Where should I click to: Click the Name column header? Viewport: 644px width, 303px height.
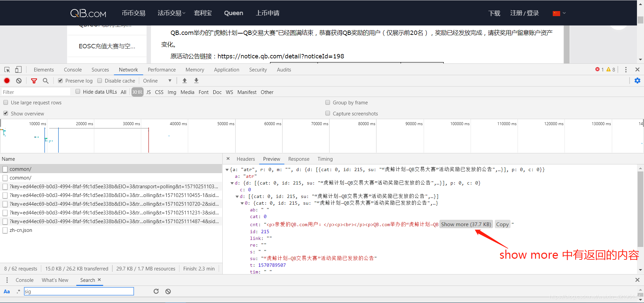pos(111,159)
